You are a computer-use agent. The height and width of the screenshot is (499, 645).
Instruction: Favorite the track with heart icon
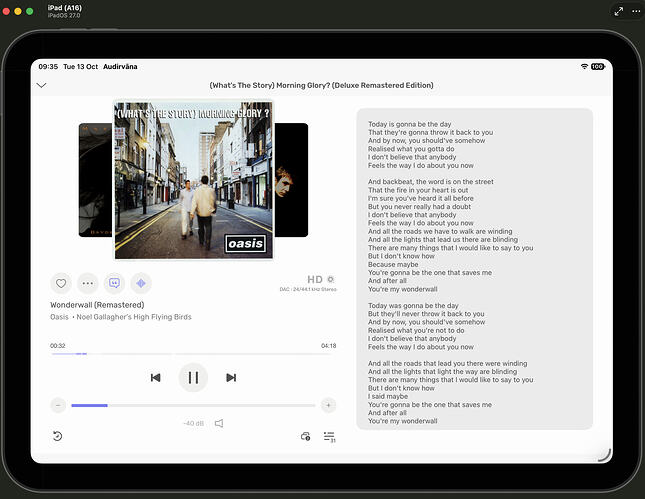(61, 283)
